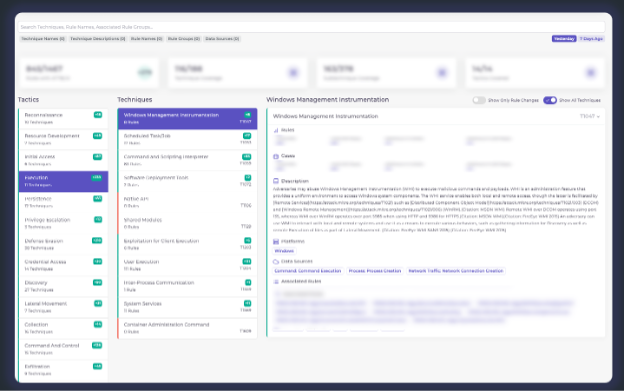Click the green badge on the System Services row

[248, 304]
